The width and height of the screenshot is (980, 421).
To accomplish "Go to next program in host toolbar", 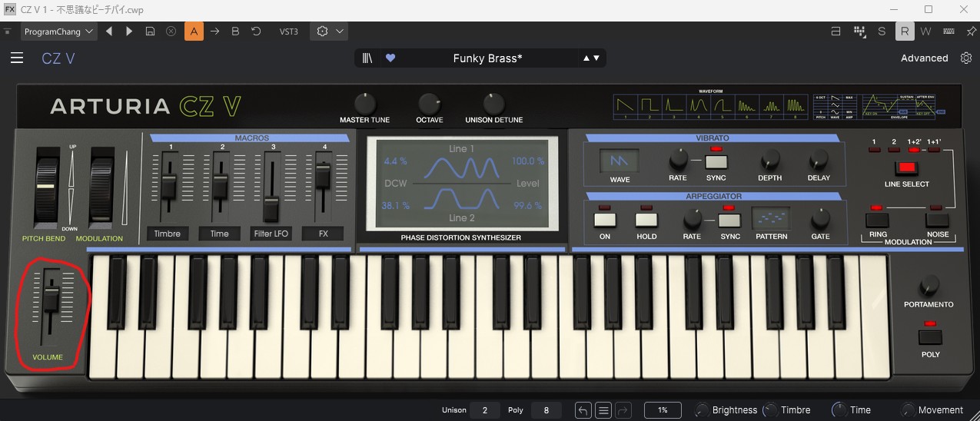I will [129, 31].
